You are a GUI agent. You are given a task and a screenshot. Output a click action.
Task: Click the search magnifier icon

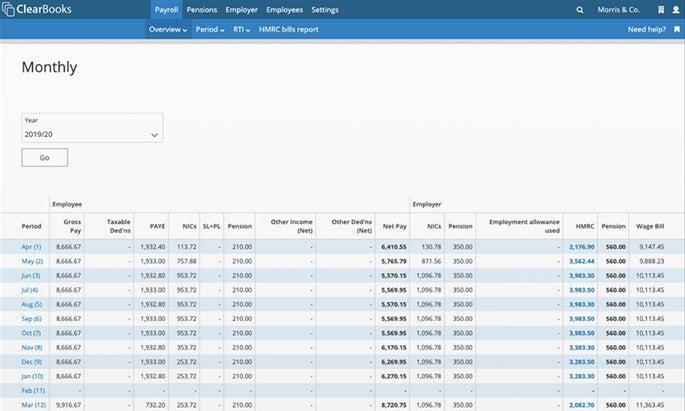[x=581, y=10]
